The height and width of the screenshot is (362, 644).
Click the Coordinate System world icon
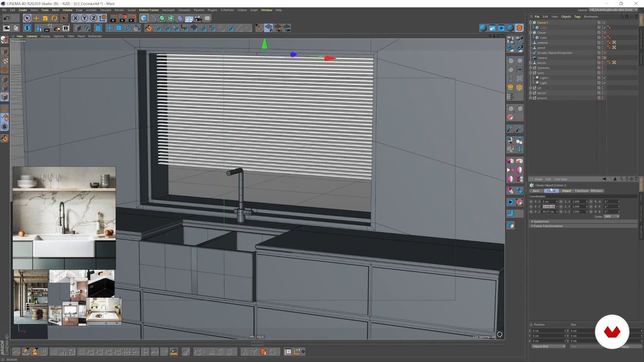[103, 18]
